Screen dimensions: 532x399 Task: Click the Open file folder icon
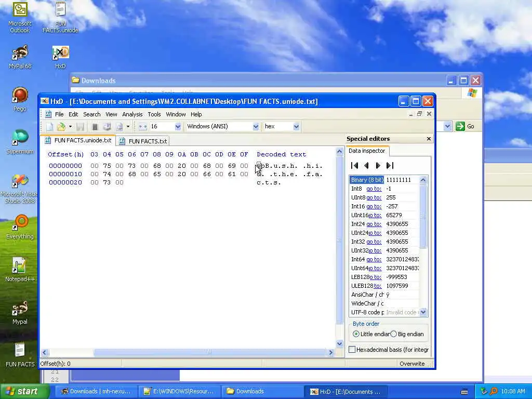tap(61, 127)
